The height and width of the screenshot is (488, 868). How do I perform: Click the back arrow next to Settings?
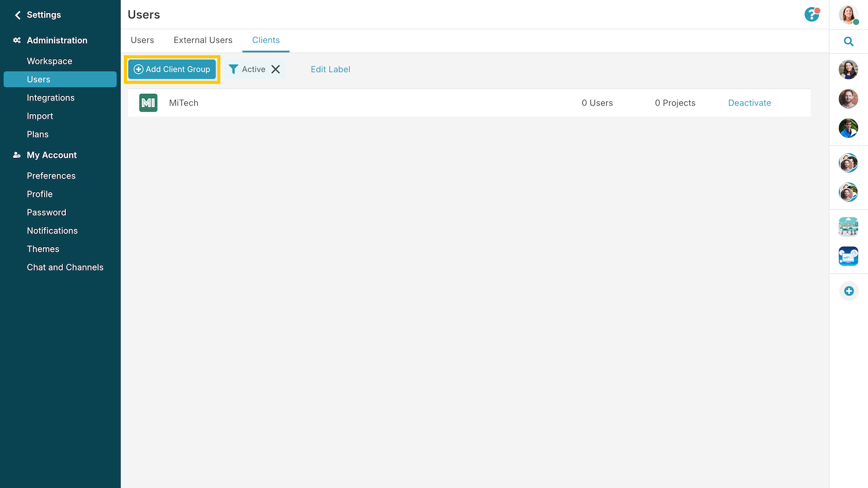coord(18,15)
